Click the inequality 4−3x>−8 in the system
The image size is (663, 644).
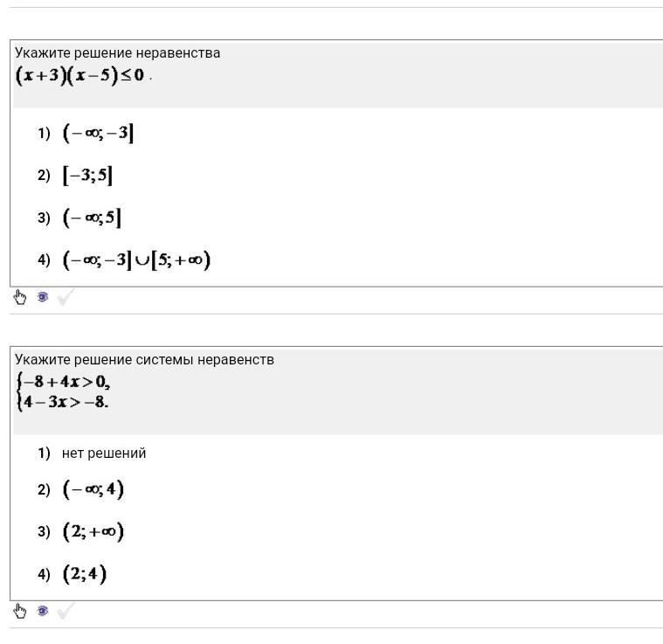[66, 403]
